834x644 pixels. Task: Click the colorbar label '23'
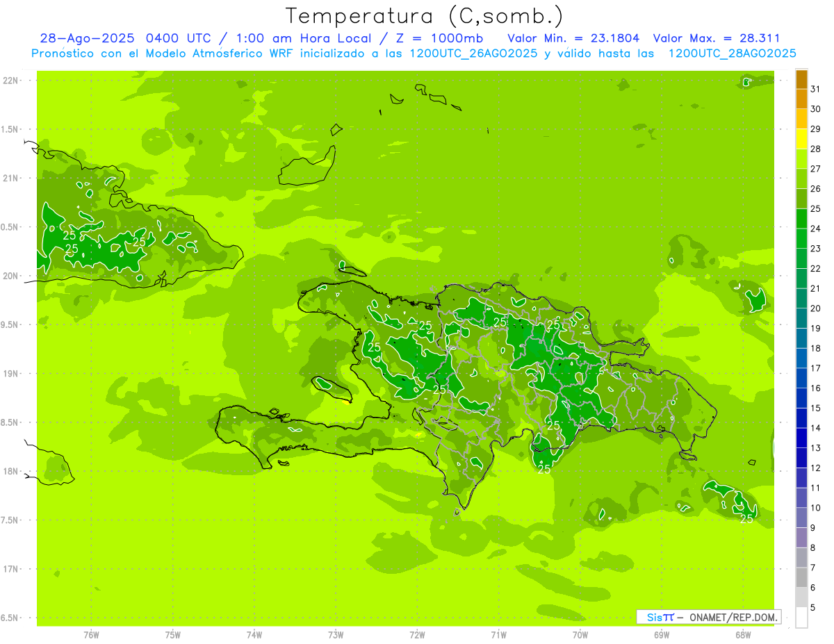815,248
